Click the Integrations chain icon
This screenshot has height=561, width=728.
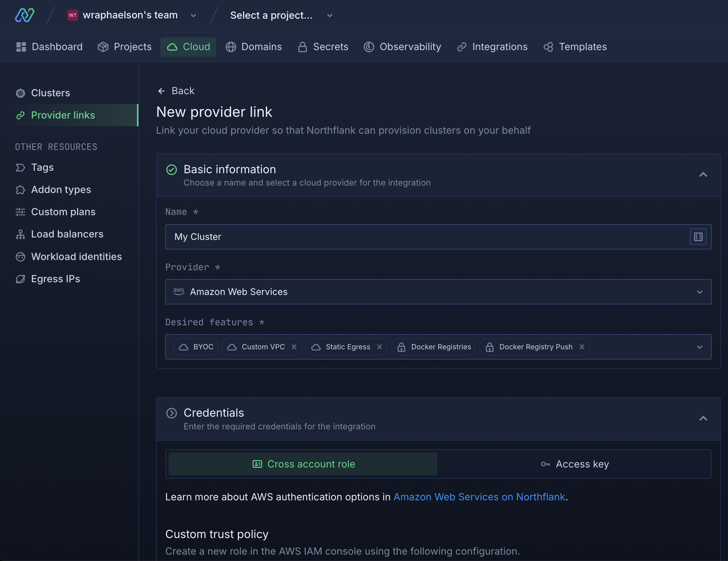462,47
